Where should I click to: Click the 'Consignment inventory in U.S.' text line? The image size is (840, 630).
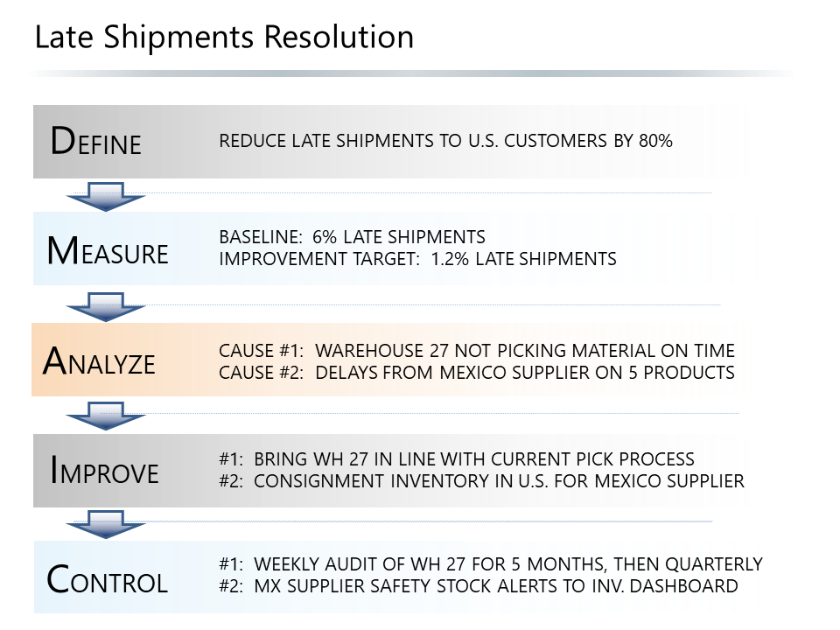pos(481,481)
